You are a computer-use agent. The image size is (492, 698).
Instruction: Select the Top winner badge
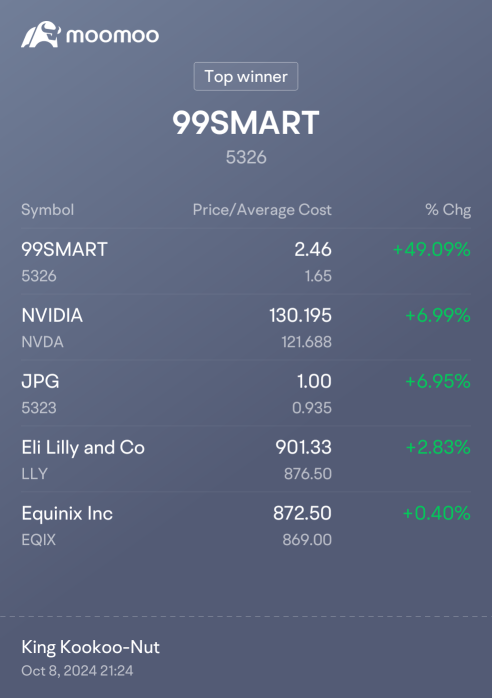point(246,77)
